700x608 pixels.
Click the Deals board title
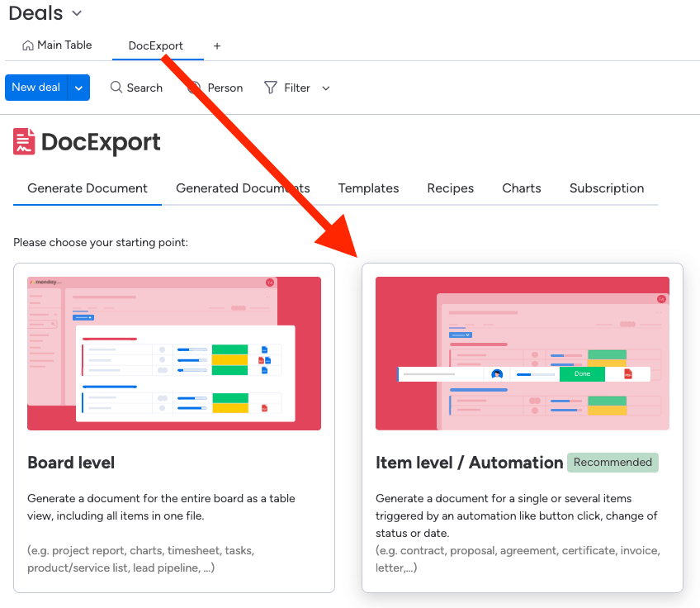[x=35, y=13]
